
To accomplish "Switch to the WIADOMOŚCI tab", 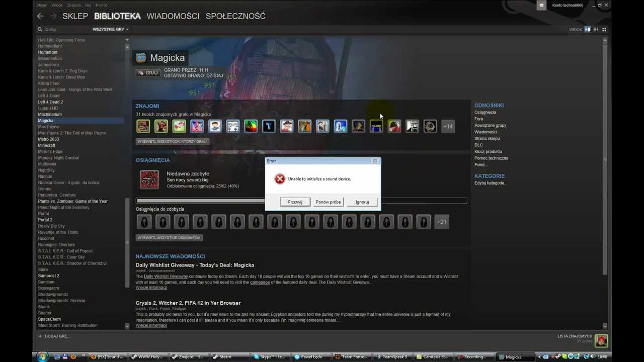I will coord(173,16).
